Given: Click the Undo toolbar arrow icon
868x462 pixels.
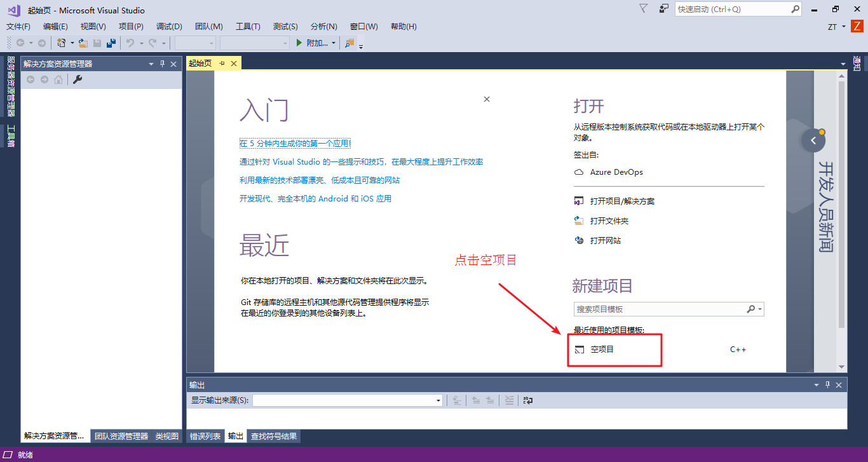Looking at the screenshot, I should 130,43.
